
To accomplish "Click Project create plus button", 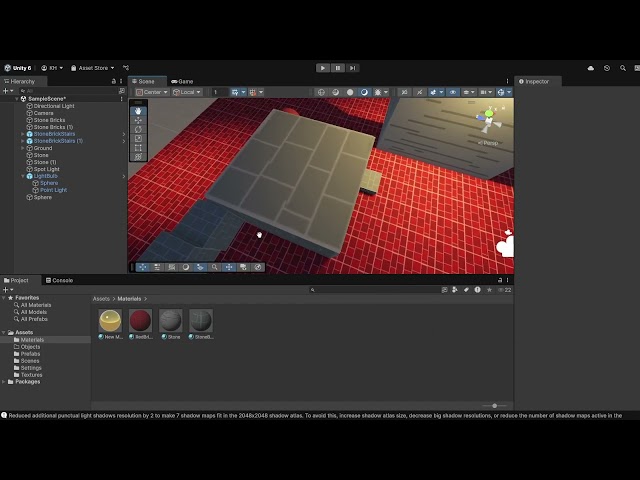I will (8, 290).
